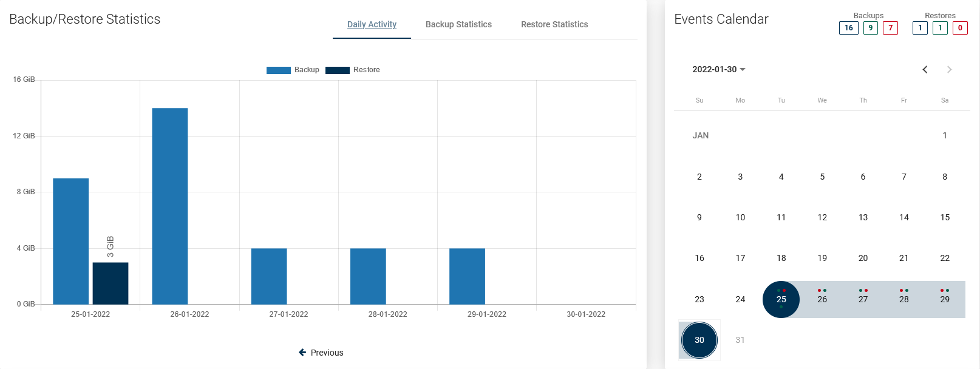980x369 pixels.
Task: Click the Previous left-arrow icon
Action: 302,353
